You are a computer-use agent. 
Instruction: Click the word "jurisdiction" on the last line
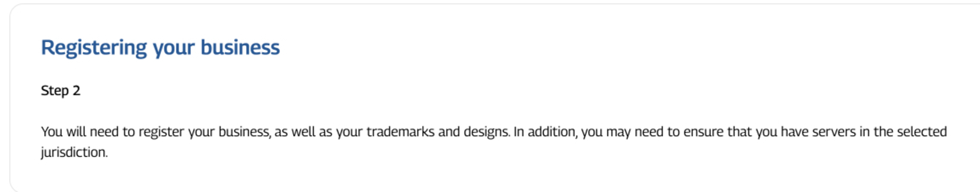(x=74, y=153)
